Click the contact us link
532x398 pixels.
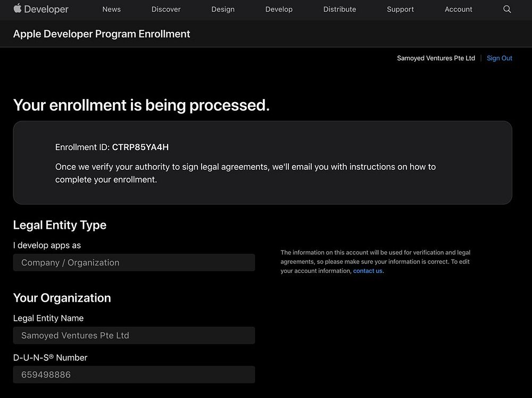click(368, 271)
